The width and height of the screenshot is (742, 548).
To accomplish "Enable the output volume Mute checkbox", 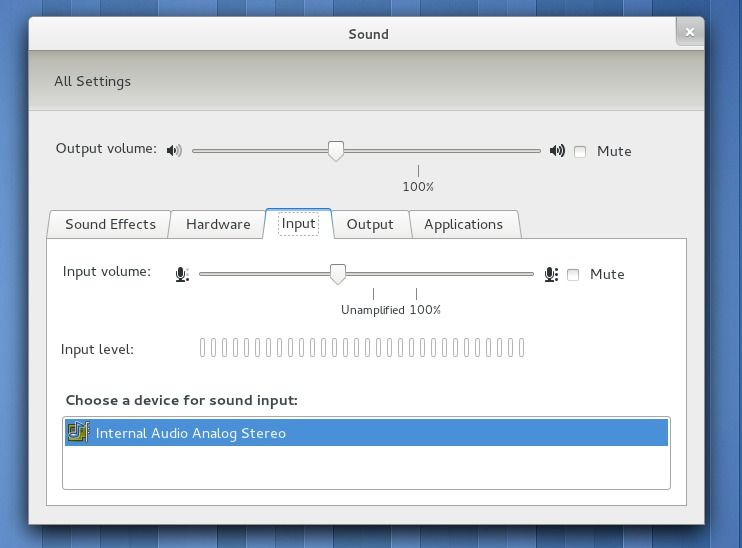I will point(580,152).
